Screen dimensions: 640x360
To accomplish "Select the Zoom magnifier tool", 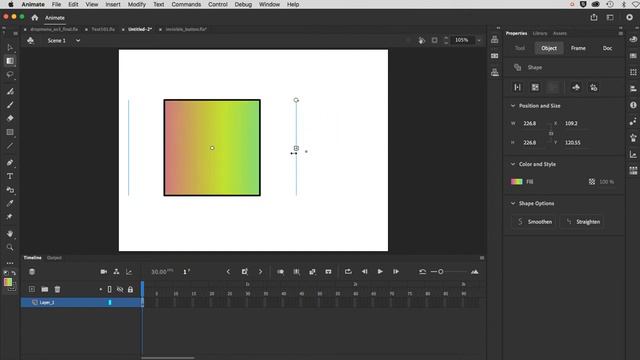I will tap(10, 247).
